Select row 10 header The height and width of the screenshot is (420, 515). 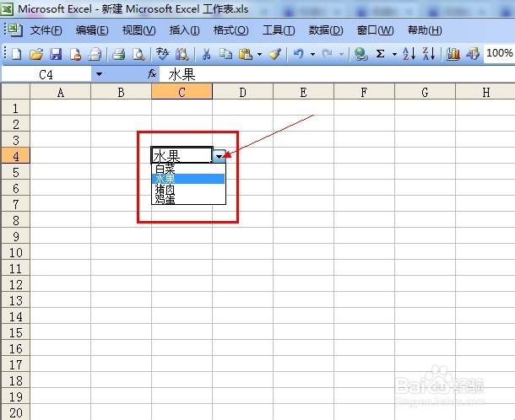coord(15,252)
